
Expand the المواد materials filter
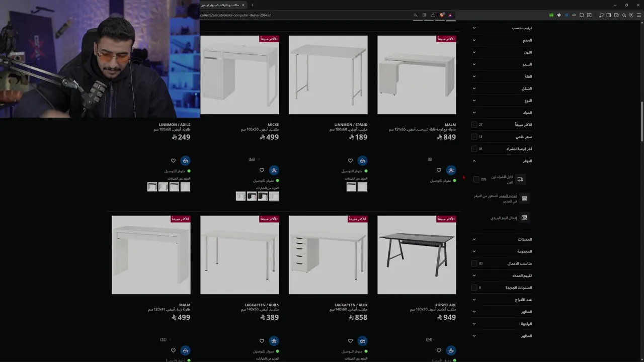point(502,113)
